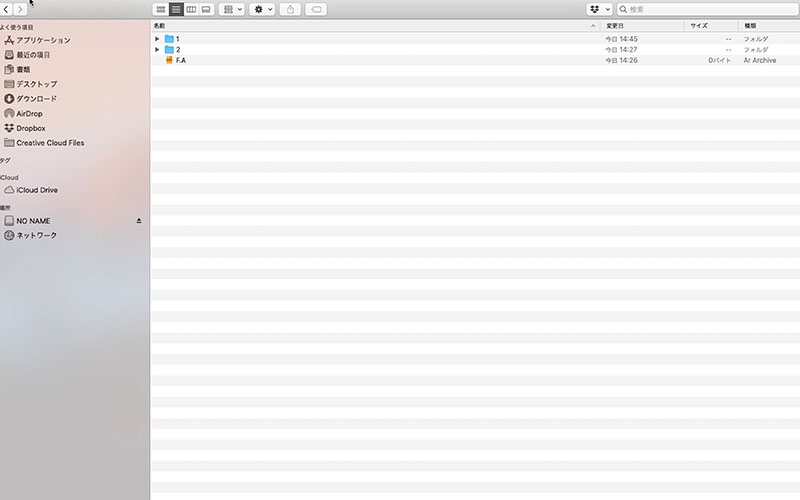Click the 検索 search field
This screenshot has width=800, height=500.
[710, 9]
